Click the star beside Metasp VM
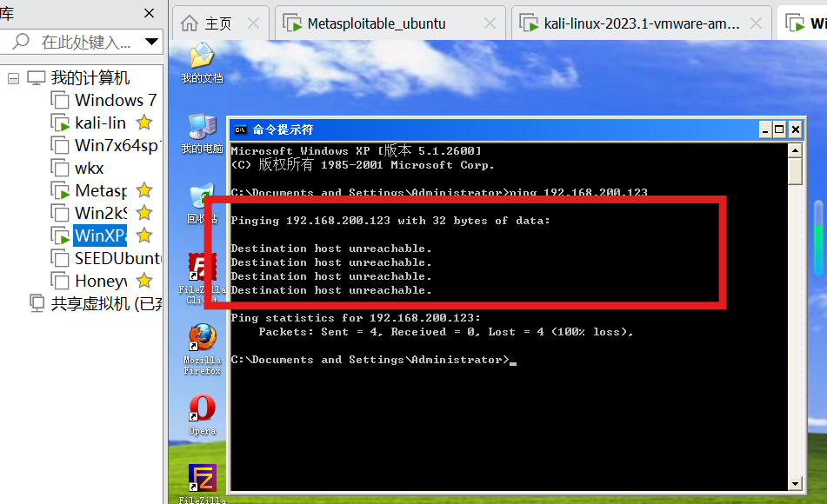 pos(144,190)
